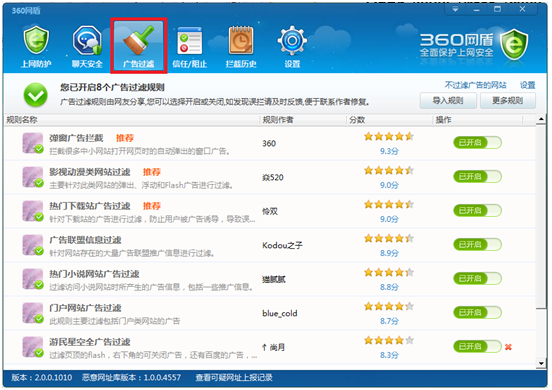
Task: Open the title bar dropdown menu arrow
Action: click(x=455, y=9)
